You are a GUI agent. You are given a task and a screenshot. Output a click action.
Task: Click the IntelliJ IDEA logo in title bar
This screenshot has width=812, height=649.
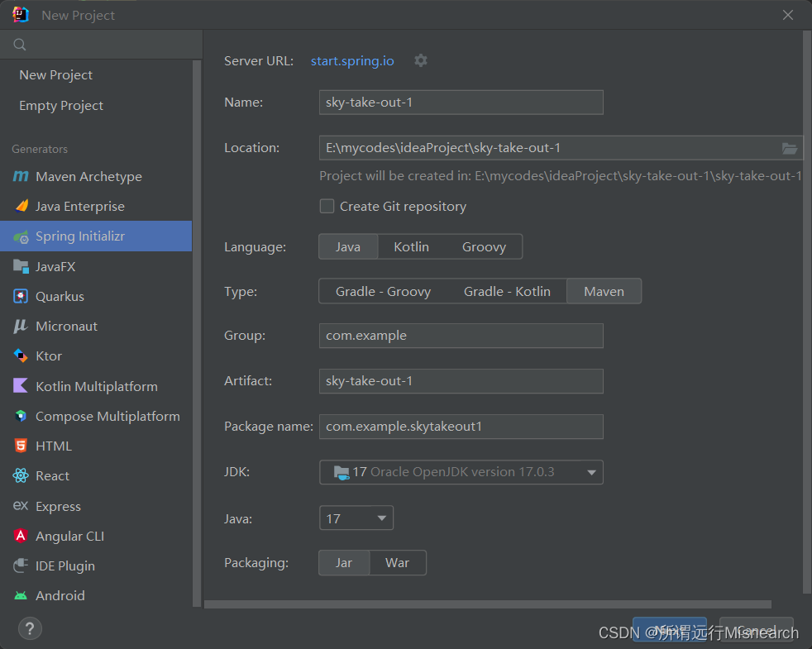pos(21,15)
